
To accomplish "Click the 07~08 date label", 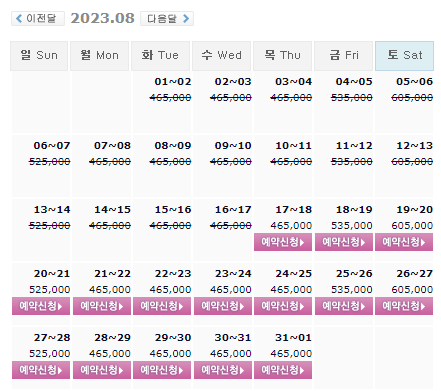I will tap(112, 146).
